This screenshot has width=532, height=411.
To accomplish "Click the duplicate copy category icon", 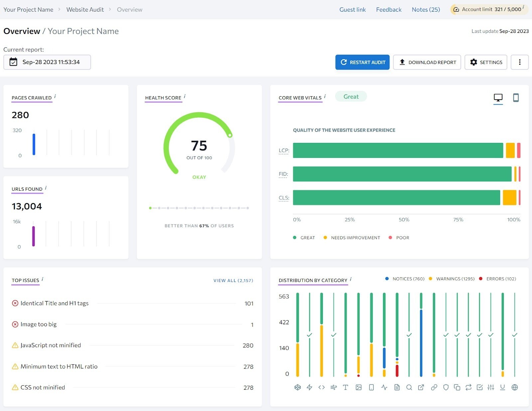I will coord(457,387).
